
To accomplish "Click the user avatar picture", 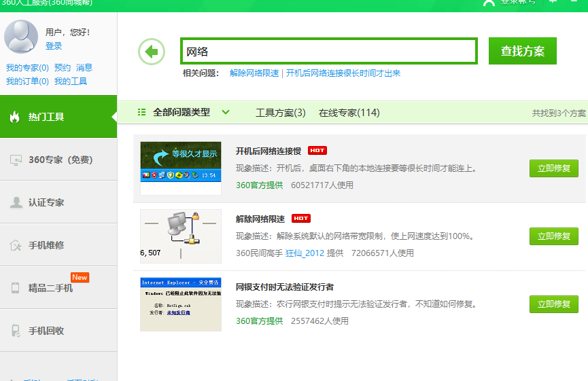I will coord(21,37).
